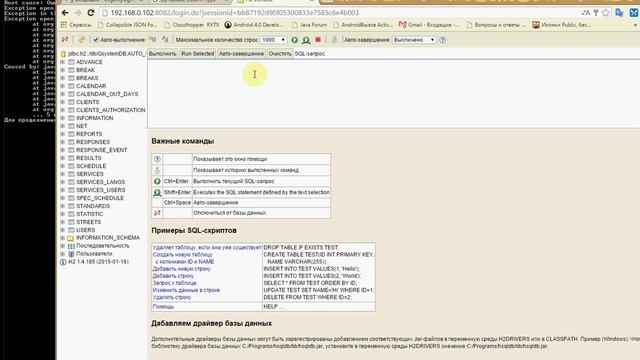Click the disconnect icon in commands table
The height and width of the screenshot is (360, 640).
coord(157,213)
